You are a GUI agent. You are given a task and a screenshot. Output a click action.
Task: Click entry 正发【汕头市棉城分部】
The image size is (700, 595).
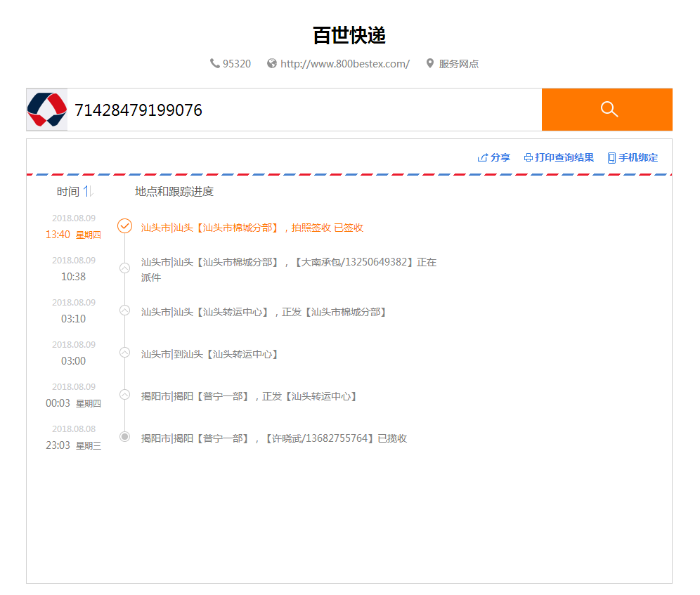[264, 312]
